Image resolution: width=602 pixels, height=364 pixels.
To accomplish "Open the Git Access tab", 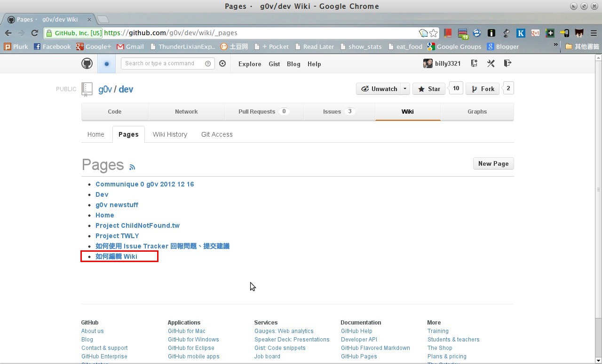I will [x=217, y=134].
